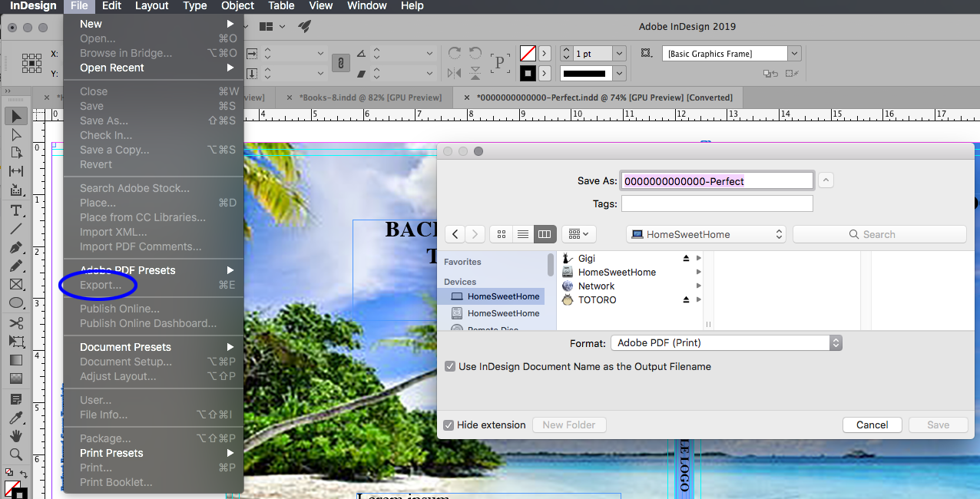Screen dimensions: 980x499
Task: Expand the Basic Graphics Frame style dropdown
Action: click(x=794, y=54)
